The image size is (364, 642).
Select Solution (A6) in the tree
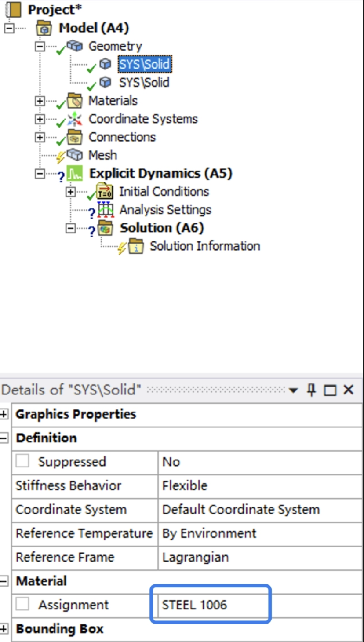coord(162,228)
